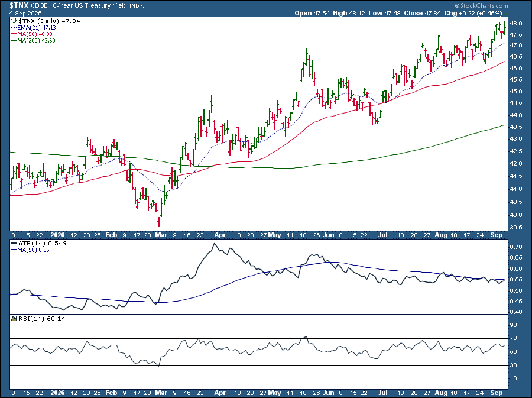Click the 0.70 ATR axis label
Image resolution: width=532 pixels, height=398 pixels.
[x=515, y=247]
